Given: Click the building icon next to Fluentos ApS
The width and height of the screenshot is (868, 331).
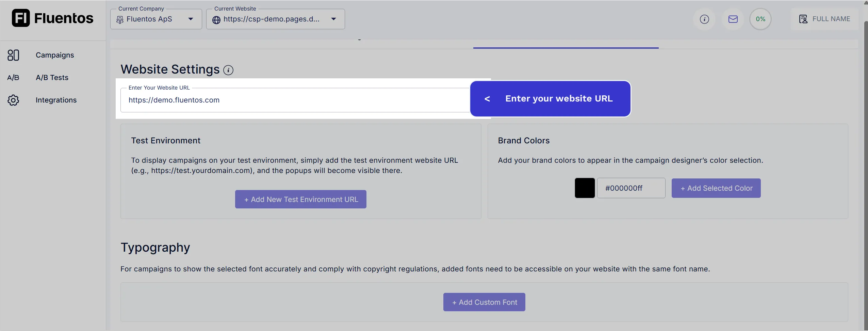Looking at the screenshot, I should coord(120,19).
